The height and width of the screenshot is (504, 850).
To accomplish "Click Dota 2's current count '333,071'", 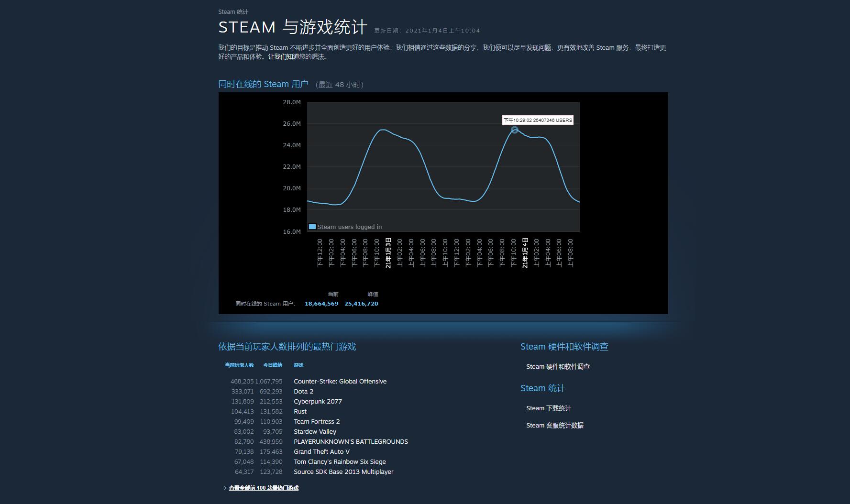I will [243, 391].
